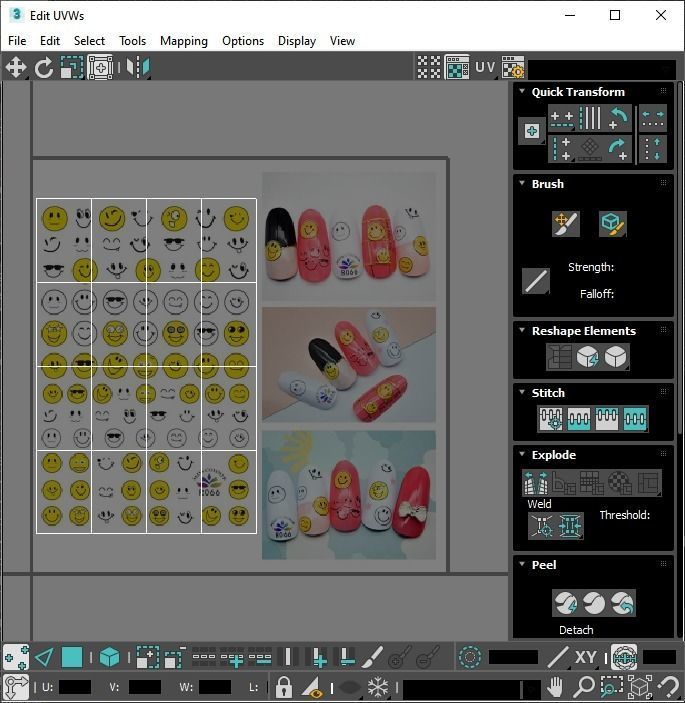Click Reset Peel icon
This screenshot has width=685, height=703.
click(622, 603)
